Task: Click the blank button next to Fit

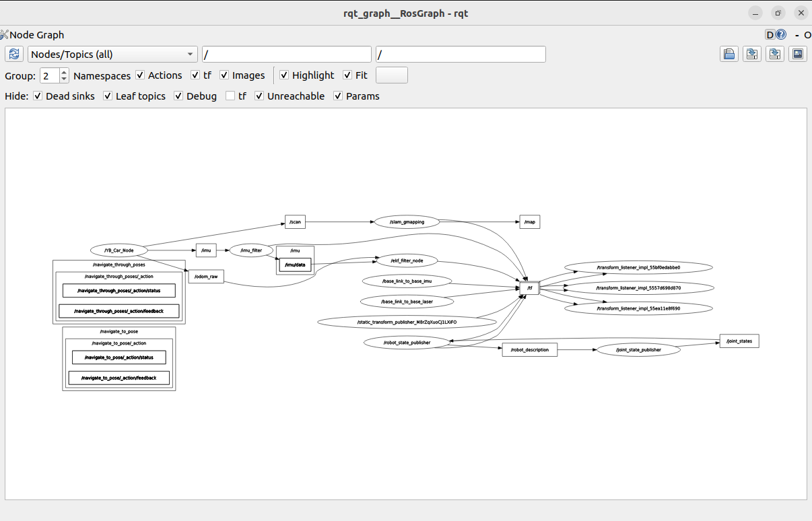Action: pyautogui.click(x=391, y=75)
